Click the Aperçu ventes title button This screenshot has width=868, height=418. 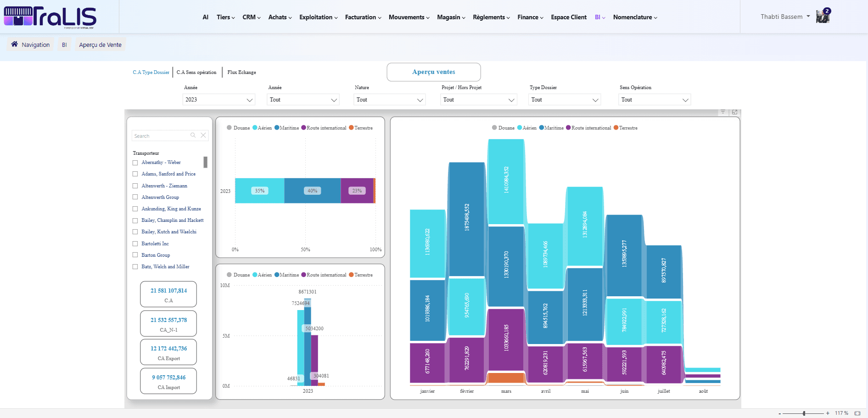pyautogui.click(x=434, y=72)
